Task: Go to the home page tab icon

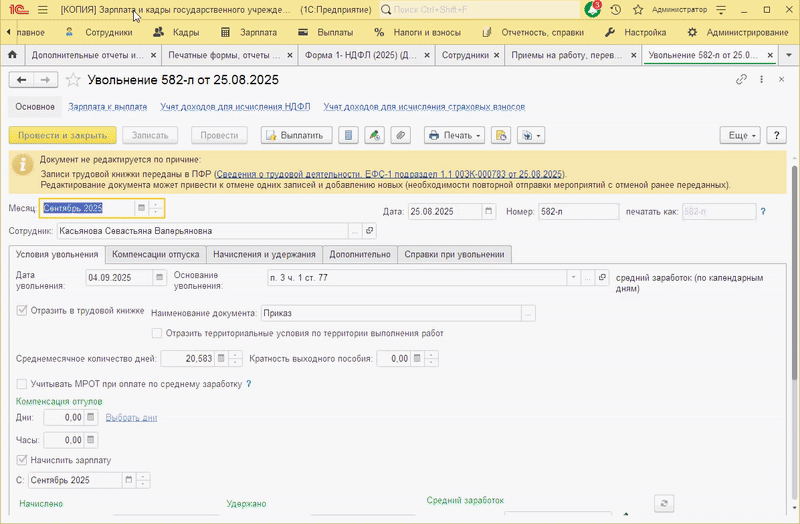Action: pyautogui.click(x=12, y=55)
